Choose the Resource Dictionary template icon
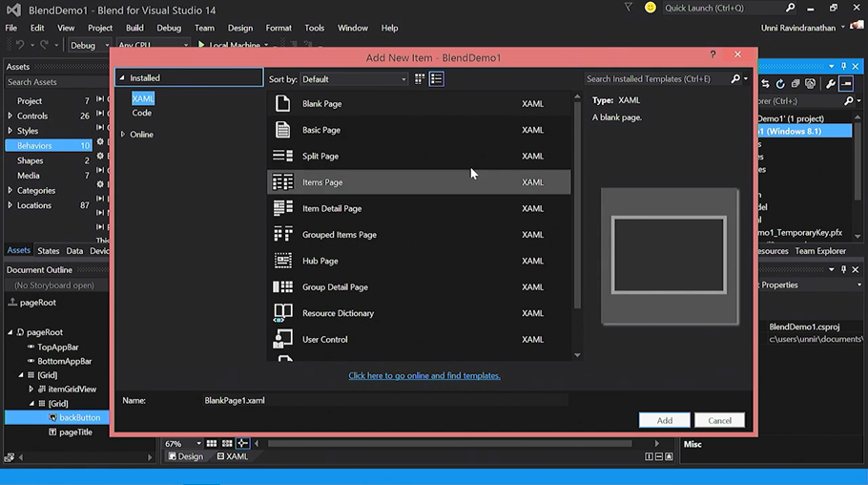868x485 pixels. pyautogui.click(x=283, y=312)
